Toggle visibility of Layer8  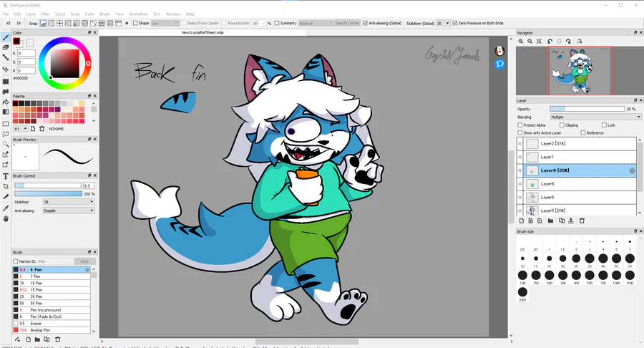(x=520, y=184)
